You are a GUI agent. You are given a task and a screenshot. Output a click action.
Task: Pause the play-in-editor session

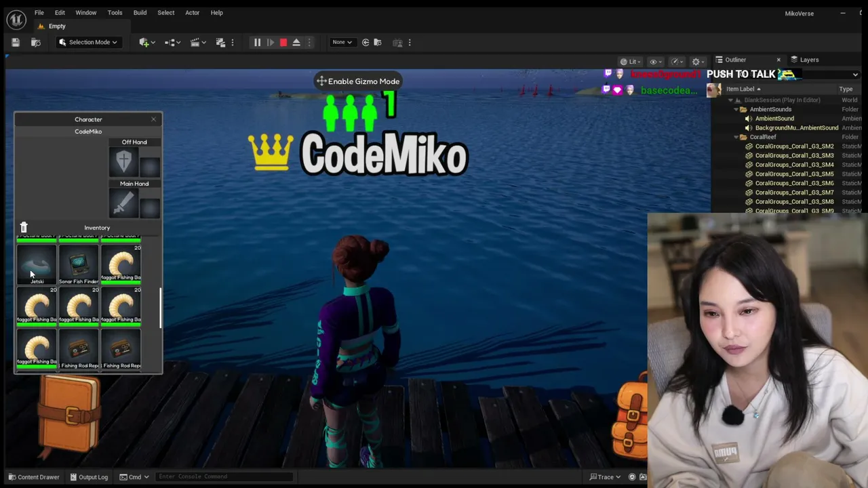[x=257, y=43]
